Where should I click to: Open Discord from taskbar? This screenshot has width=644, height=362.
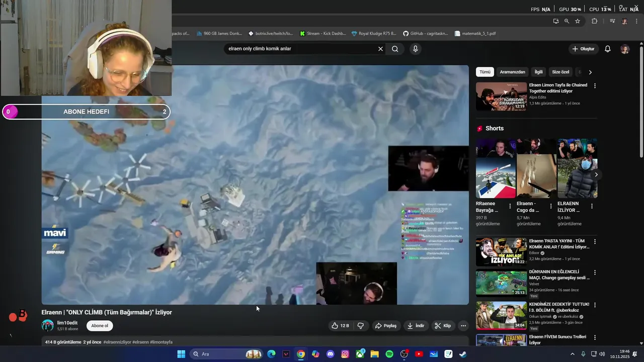330,354
